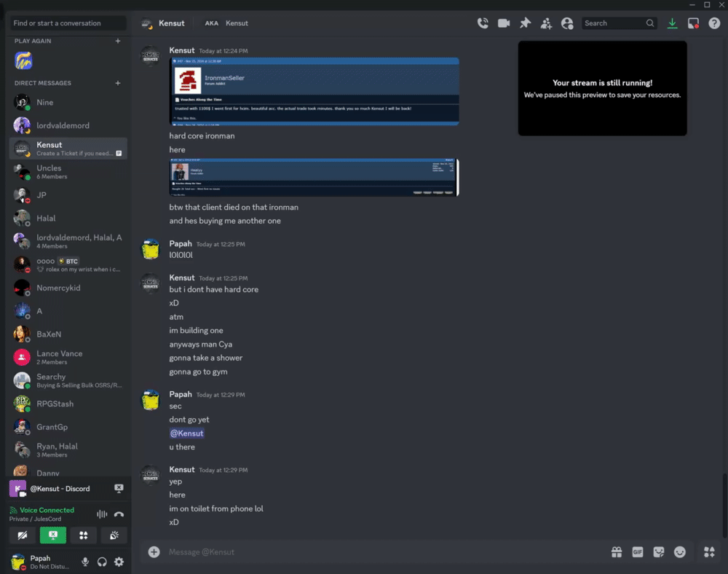Open the Nine direct message
728x574 pixels.
pyautogui.click(x=68, y=102)
